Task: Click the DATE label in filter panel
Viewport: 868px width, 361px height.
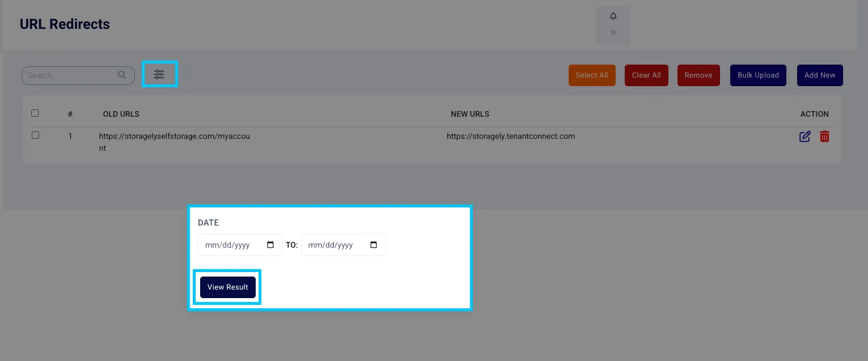Action: [208, 223]
